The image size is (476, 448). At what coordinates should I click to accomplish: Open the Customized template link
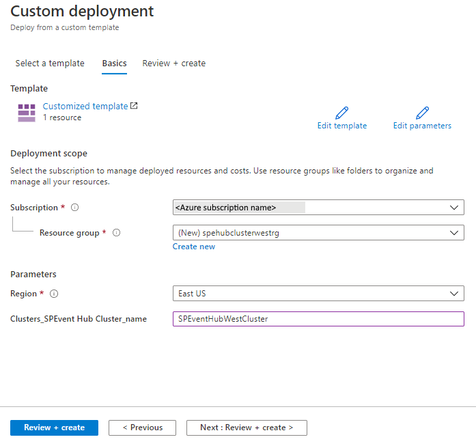[x=85, y=107]
